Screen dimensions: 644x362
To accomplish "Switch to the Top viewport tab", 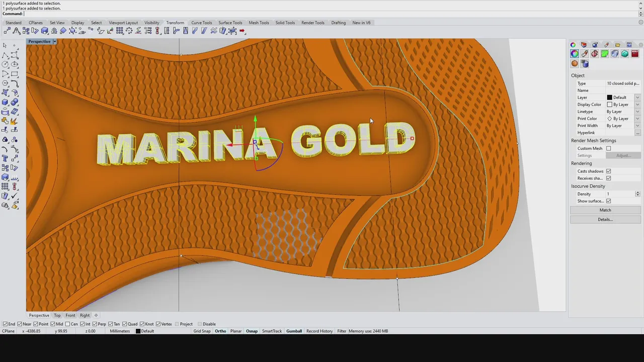I will point(57,315).
